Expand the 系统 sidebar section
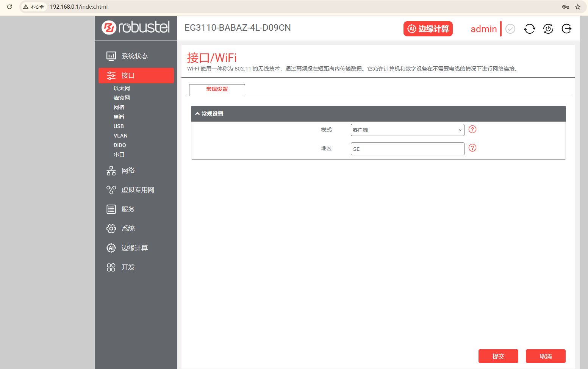The height and width of the screenshot is (369, 588). [x=136, y=228]
